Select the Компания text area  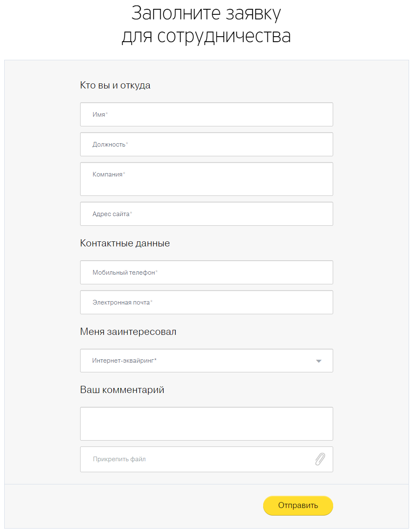pos(207,179)
